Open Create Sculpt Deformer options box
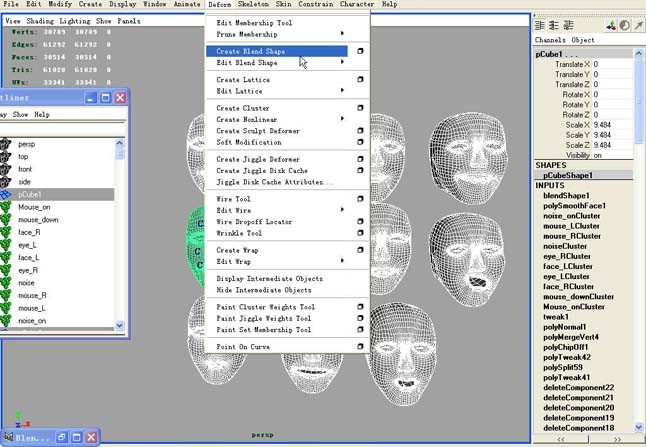The height and width of the screenshot is (447, 646). click(x=360, y=131)
